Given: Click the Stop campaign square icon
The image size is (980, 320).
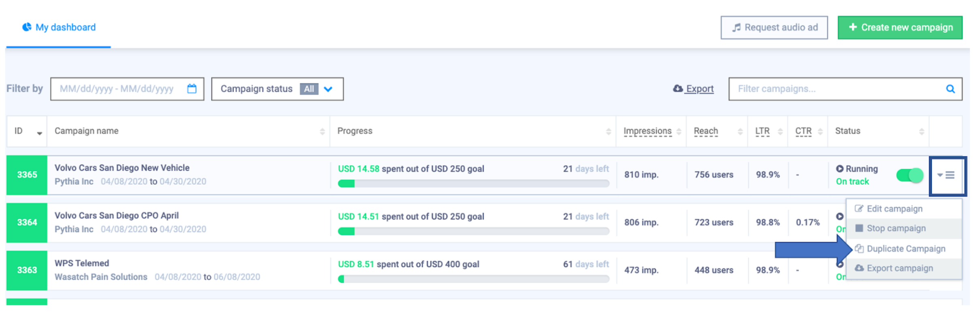Looking at the screenshot, I should pyautogui.click(x=859, y=228).
